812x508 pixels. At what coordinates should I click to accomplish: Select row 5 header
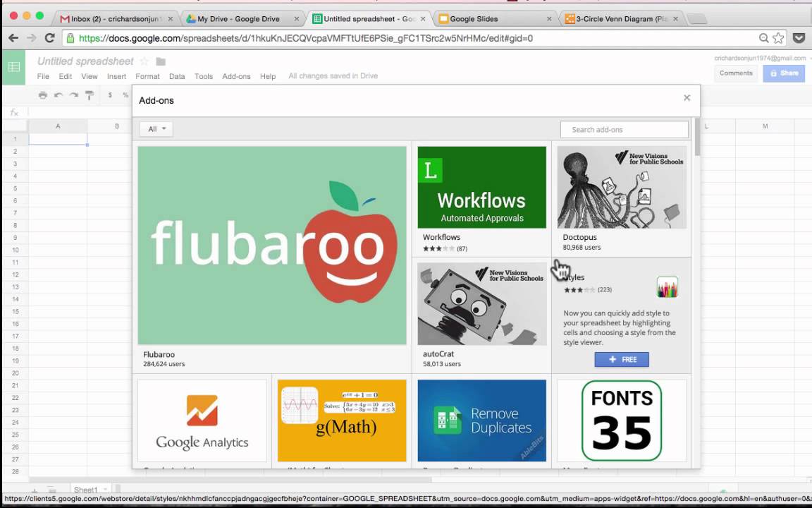click(15, 188)
